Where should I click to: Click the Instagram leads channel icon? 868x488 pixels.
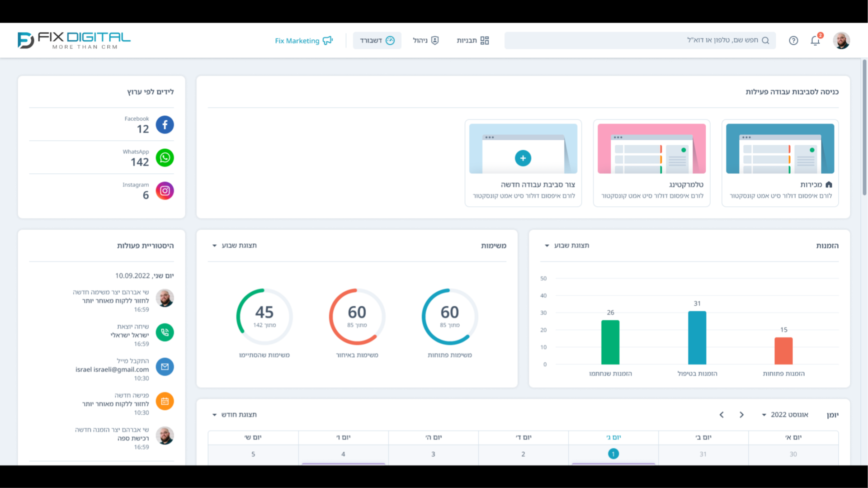[165, 190]
